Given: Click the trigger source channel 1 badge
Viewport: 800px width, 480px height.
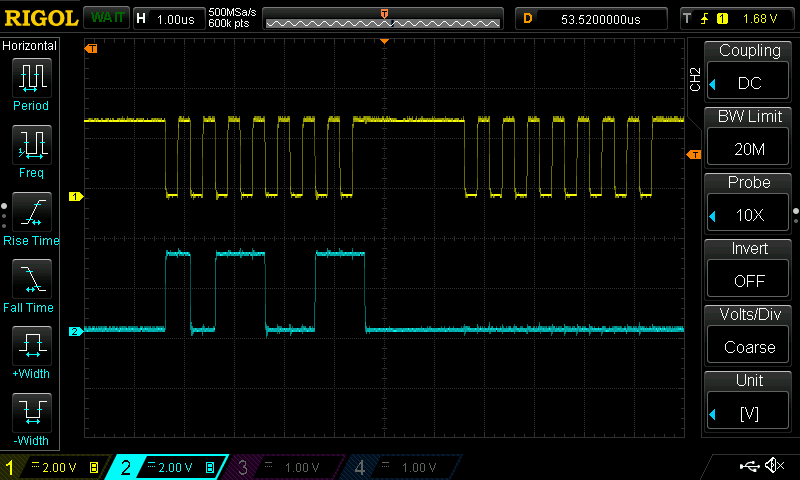Looking at the screenshot, I should click(722, 19).
